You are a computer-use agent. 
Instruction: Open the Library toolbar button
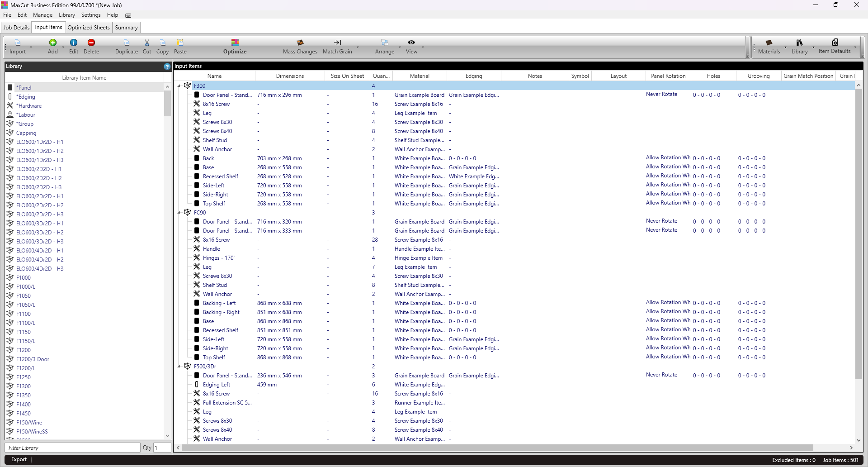click(x=799, y=47)
